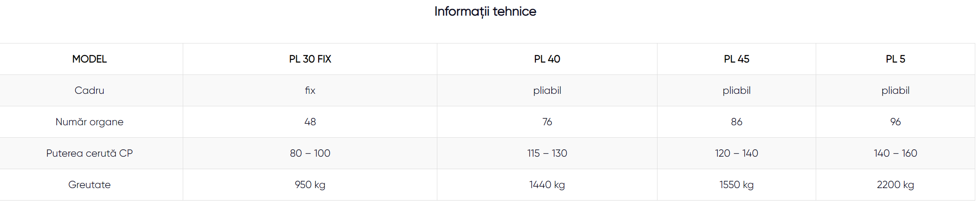
Task: Select the value 48 in the table
Action: 310,122
